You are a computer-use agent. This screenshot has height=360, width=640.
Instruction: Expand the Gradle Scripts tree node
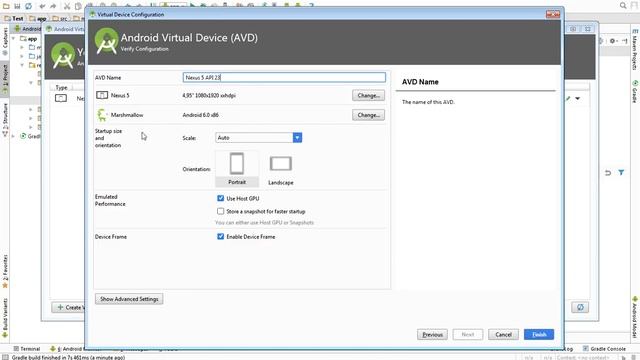pyautogui.click(x=14, y=136)
